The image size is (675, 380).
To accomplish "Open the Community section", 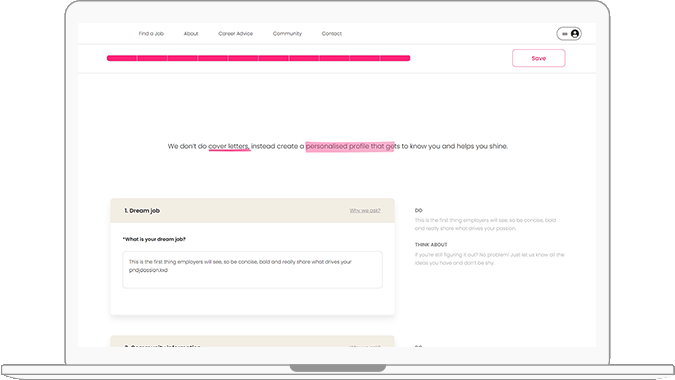I will 287,34.
